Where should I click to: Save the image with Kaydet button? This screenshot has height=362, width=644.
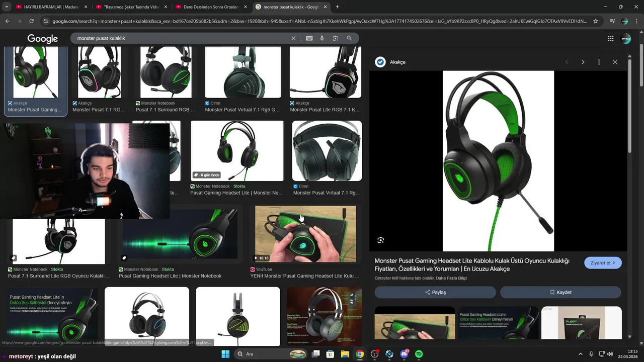click(560, 292)
